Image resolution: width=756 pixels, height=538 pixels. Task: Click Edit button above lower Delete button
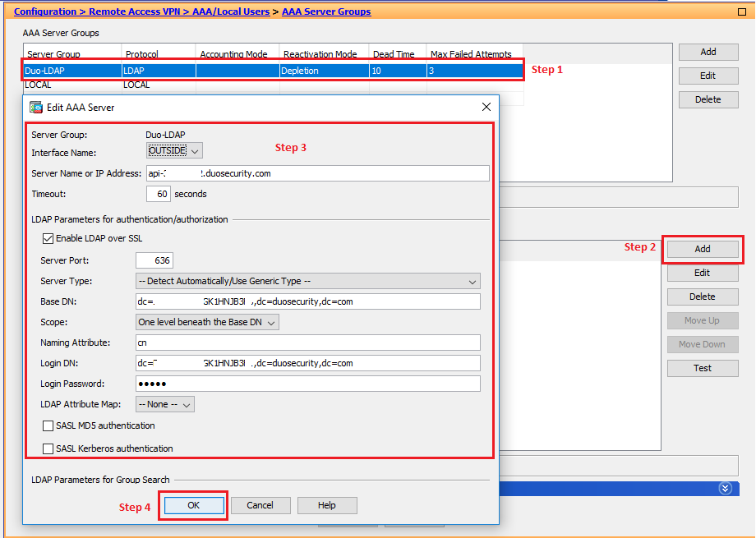click(x=703, y=273)
